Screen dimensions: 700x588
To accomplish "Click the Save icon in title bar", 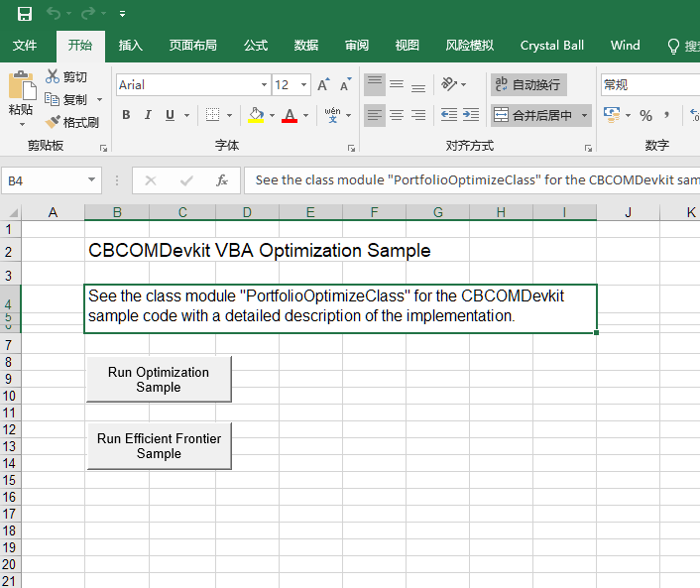I will click(x=25, y=14).
